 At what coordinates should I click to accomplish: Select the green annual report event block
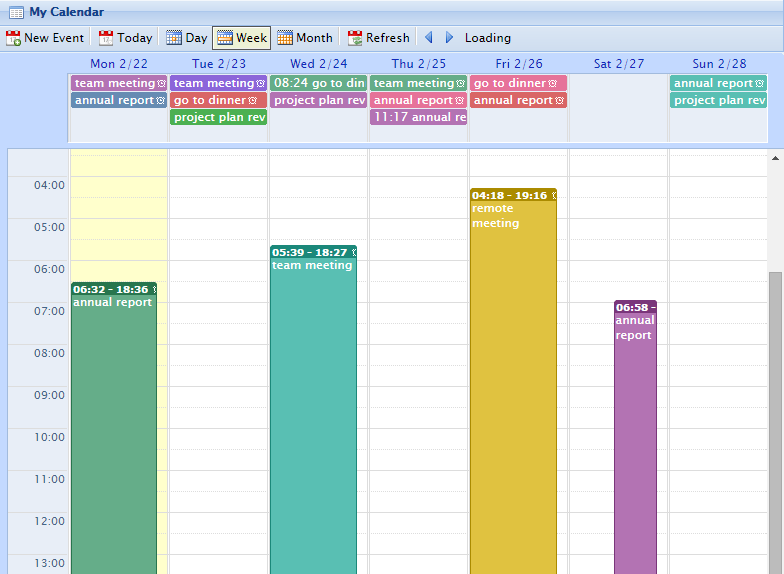[114, 430]
